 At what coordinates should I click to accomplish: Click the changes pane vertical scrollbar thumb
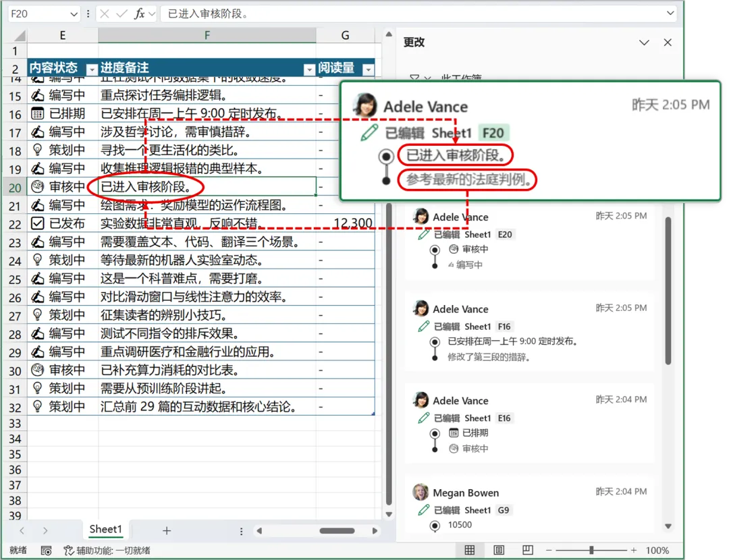[x=668, y=290]
